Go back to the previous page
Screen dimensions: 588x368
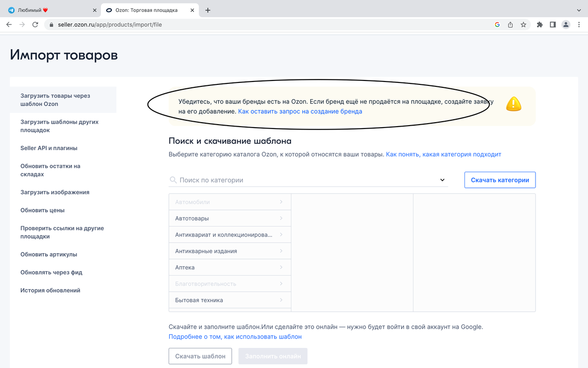click(9, 25)
